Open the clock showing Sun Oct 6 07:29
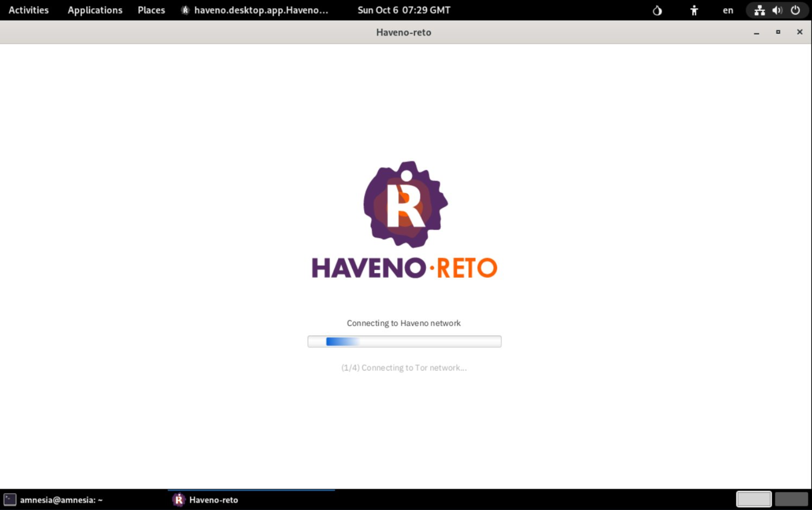This screenshot has width=812, height=510. pos(403,10)
